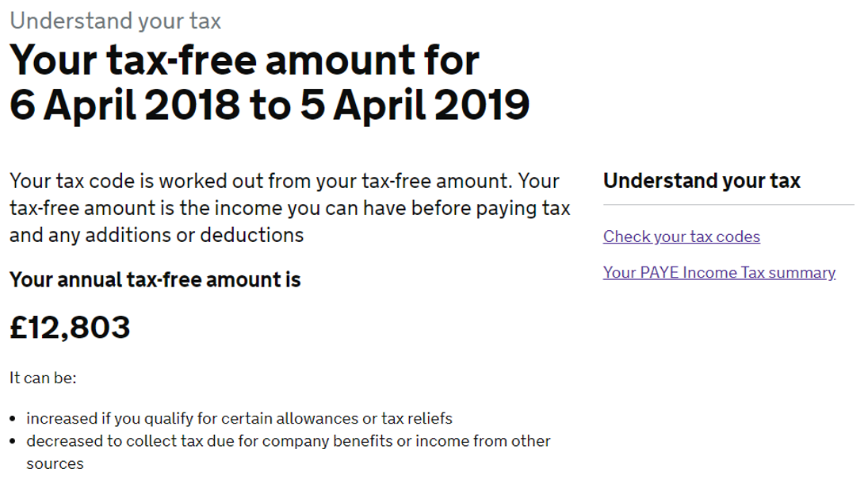Click the bullet about increased allowances or tax reliefs
This screenshot has height=484, width=868.
tap(239, 419)
